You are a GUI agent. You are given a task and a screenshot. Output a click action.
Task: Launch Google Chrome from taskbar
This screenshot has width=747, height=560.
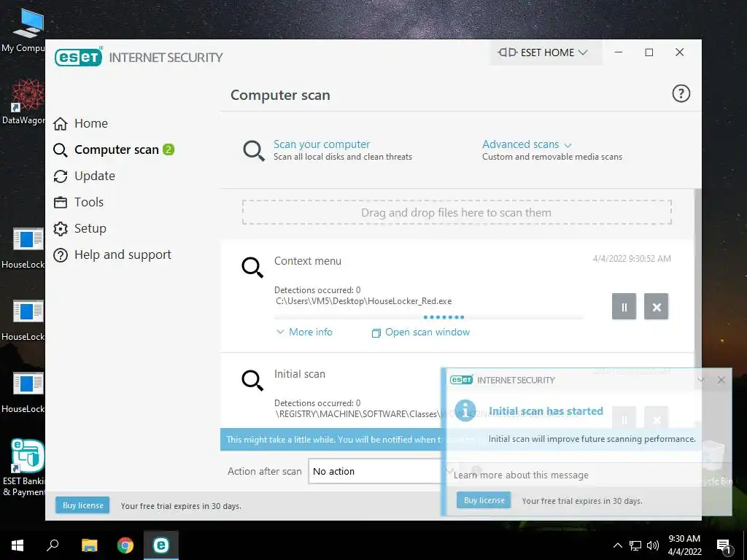coord(125,545)
